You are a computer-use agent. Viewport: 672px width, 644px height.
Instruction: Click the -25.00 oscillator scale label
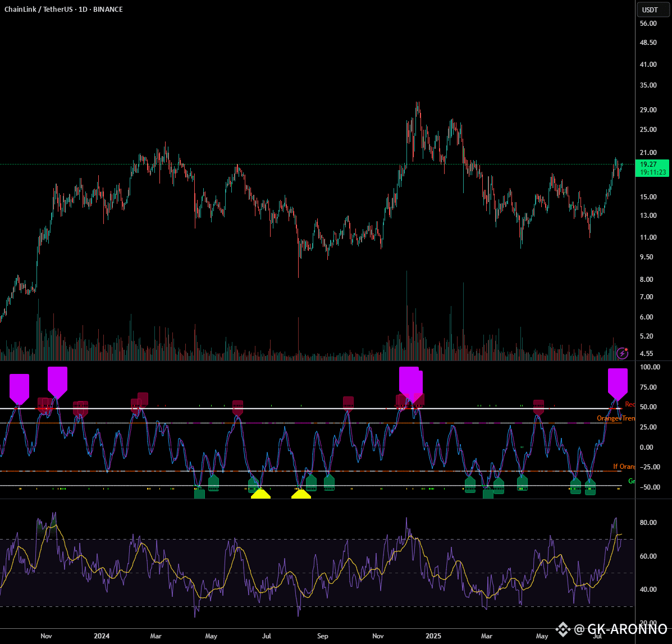coord(648,467)
